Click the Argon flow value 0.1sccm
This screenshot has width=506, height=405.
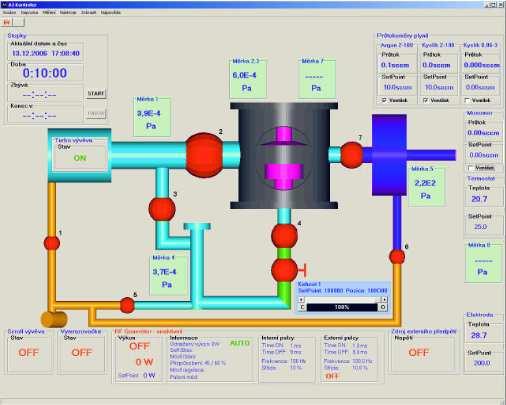395,65
